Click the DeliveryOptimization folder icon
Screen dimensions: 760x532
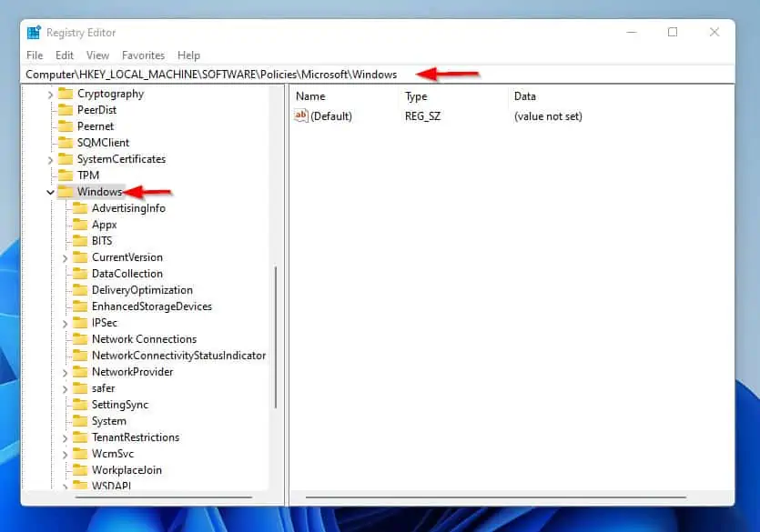pos(80,290)
